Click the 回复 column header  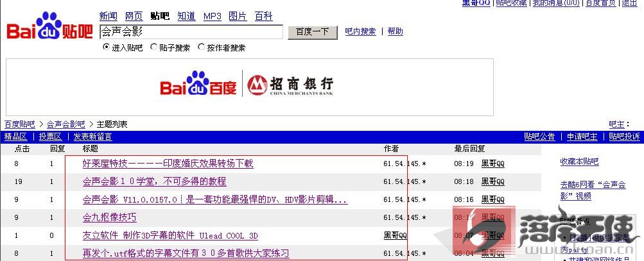tap(58, 149)
